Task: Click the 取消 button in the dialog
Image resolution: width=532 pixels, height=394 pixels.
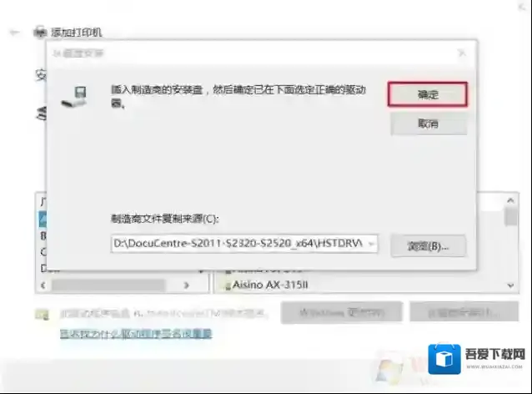Action: [427, 124]
